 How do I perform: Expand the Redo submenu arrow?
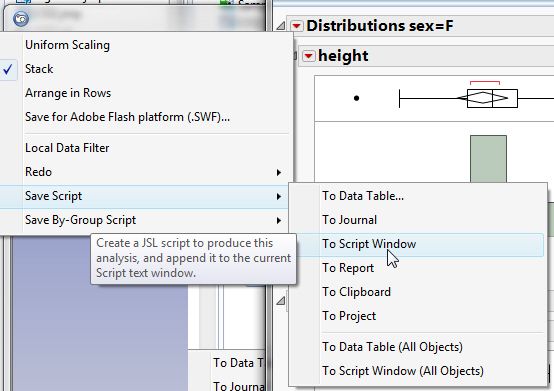(279, 172)
